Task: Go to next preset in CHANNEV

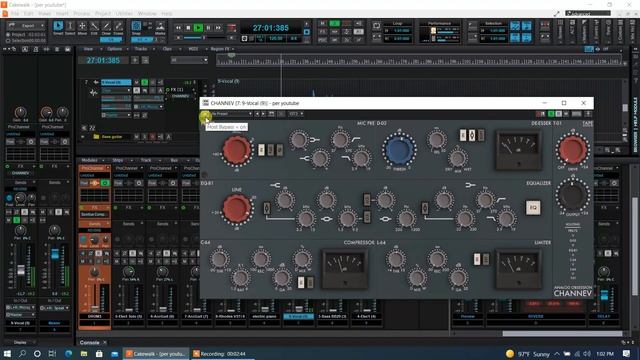Action: (263, 114)
